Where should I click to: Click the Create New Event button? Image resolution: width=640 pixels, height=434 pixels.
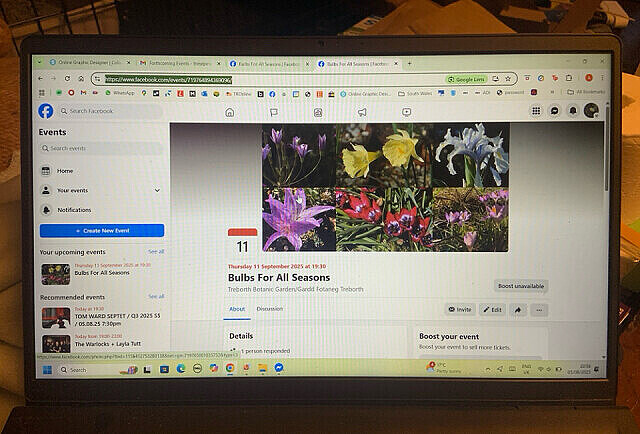102,231
